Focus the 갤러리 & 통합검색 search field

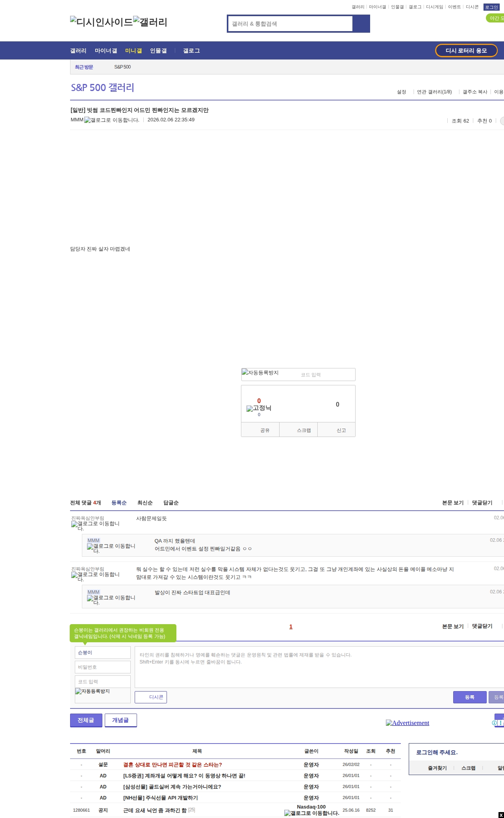click(x=290, y=24)
